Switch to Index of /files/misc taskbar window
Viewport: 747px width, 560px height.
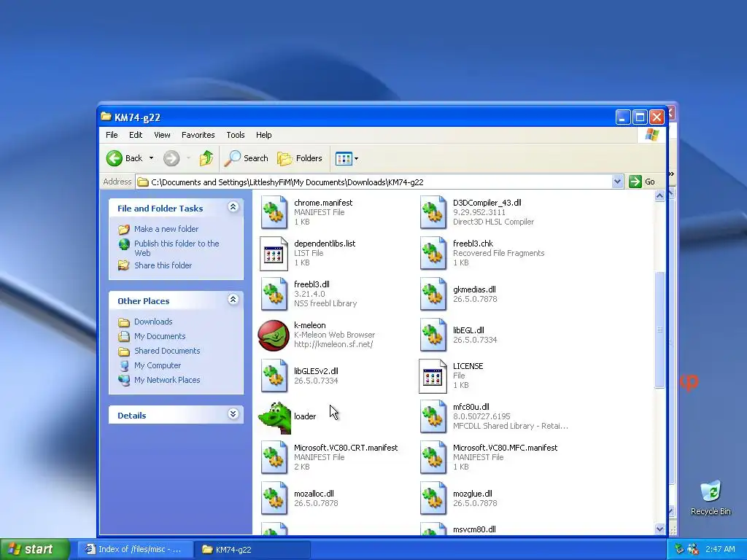coord(135,549)
